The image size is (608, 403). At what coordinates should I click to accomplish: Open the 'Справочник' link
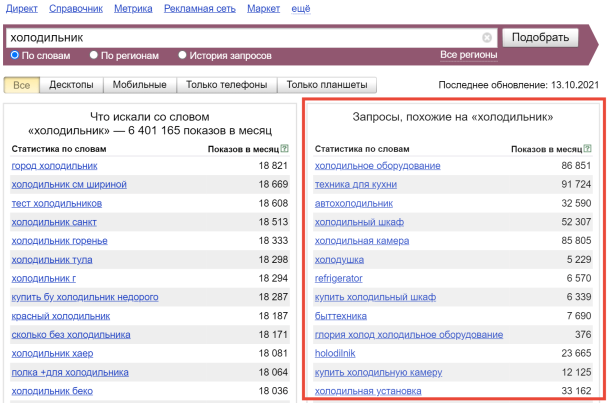click(x=76, y=9)
